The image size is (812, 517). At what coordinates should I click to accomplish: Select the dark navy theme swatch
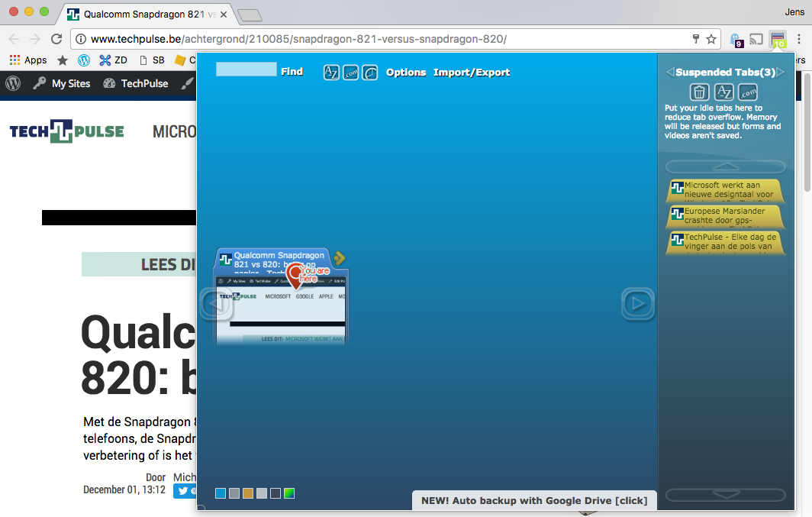click(x=275, y=493)
